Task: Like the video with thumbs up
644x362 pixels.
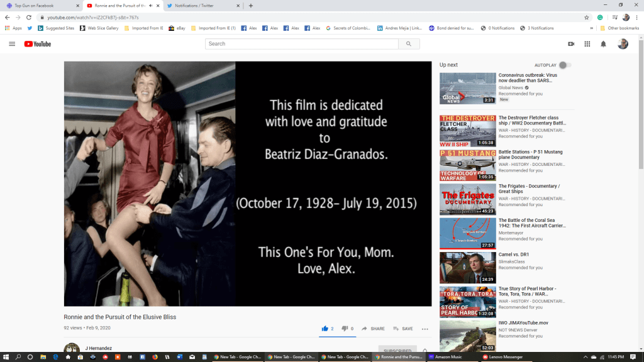Action: coord(325,329)
